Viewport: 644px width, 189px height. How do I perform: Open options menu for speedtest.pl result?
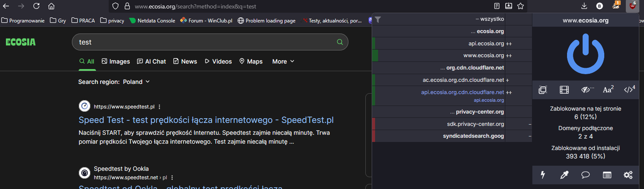click(x=159, y=107)
